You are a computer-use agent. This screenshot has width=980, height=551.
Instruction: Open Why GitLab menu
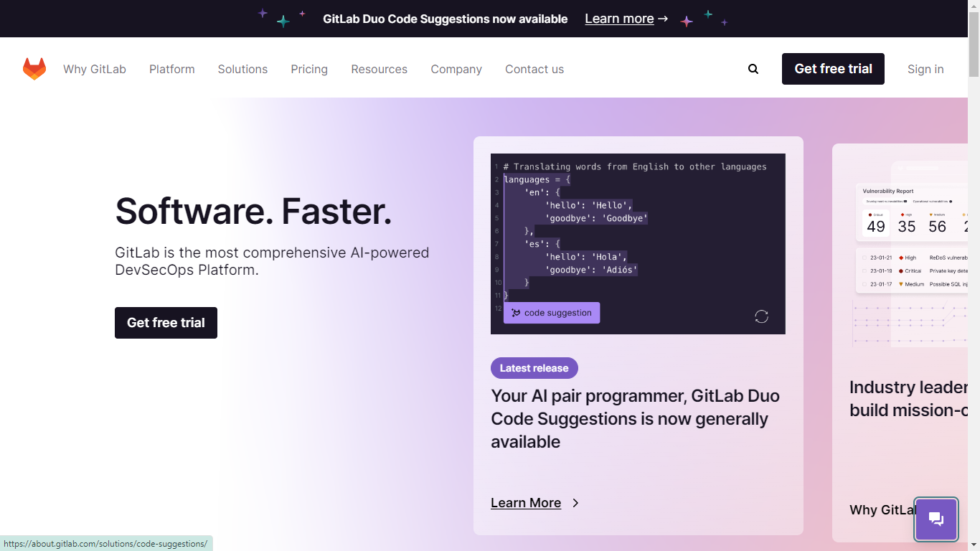click(x=95, y=69)
